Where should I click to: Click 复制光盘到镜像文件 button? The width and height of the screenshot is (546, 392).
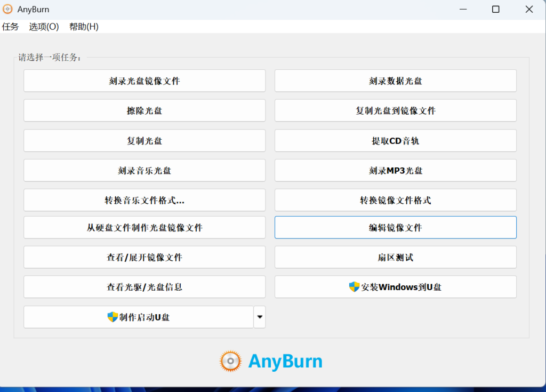coord(395,111)
